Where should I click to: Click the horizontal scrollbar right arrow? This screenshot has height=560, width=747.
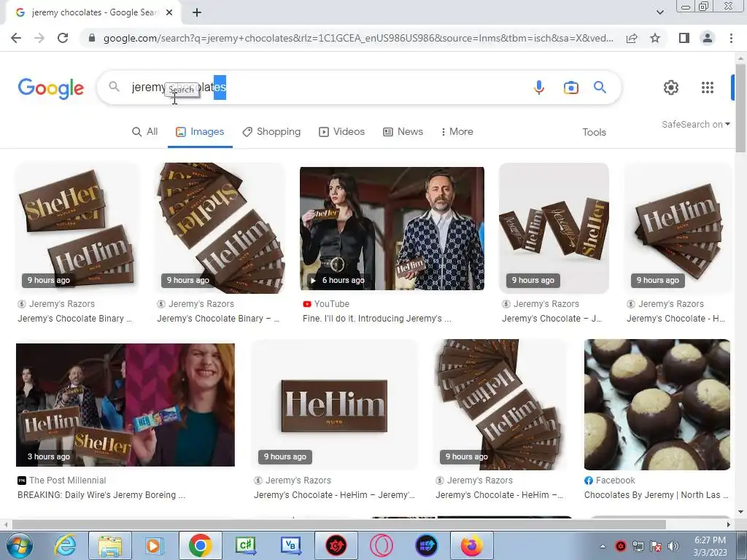[728, 524]
